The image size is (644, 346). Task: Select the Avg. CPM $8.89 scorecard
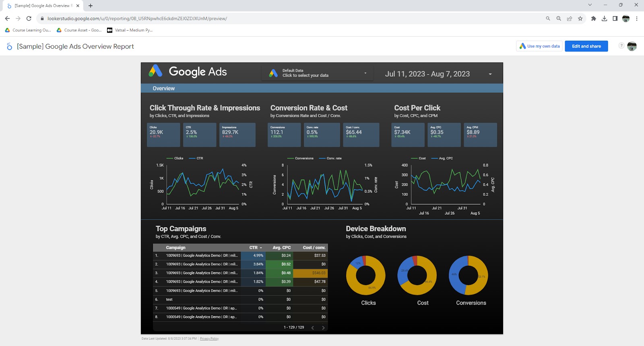tap(481, 135)
